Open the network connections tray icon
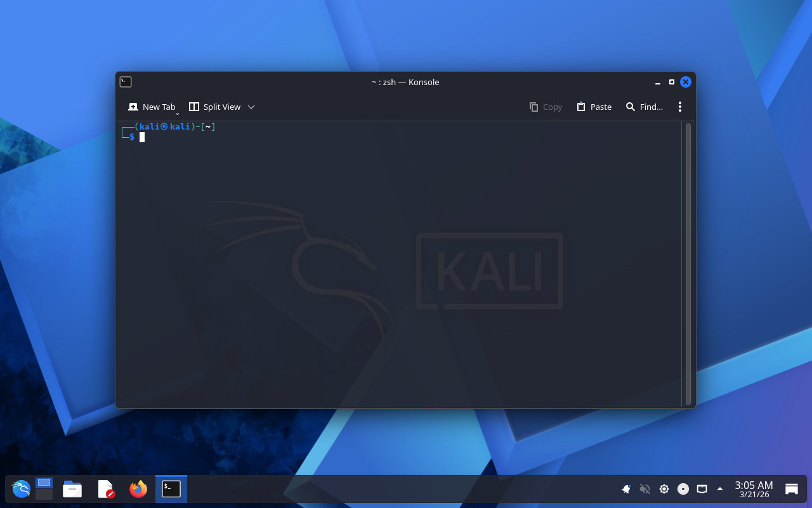This screenshot has width=812, height=508. (702, 489)
